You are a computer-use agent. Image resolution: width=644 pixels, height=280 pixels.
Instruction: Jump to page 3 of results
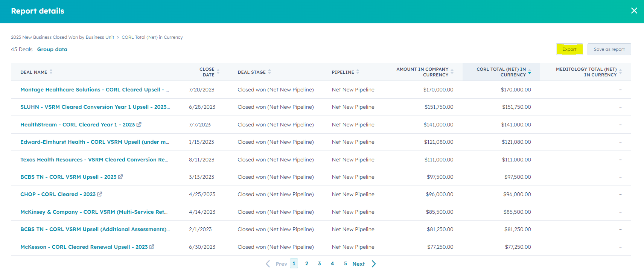(319, 264)
